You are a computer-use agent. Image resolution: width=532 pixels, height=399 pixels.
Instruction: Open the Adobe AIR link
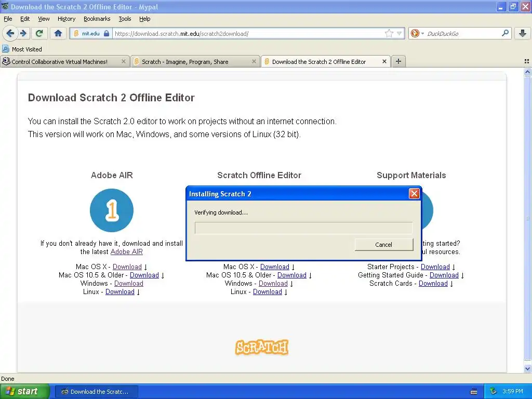[x=127, y=252]
